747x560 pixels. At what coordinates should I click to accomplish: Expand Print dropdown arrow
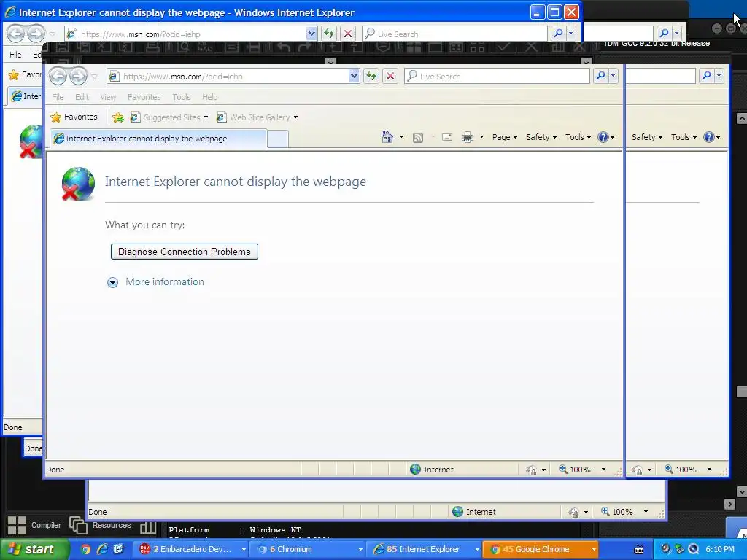click(x=481, y=137)
